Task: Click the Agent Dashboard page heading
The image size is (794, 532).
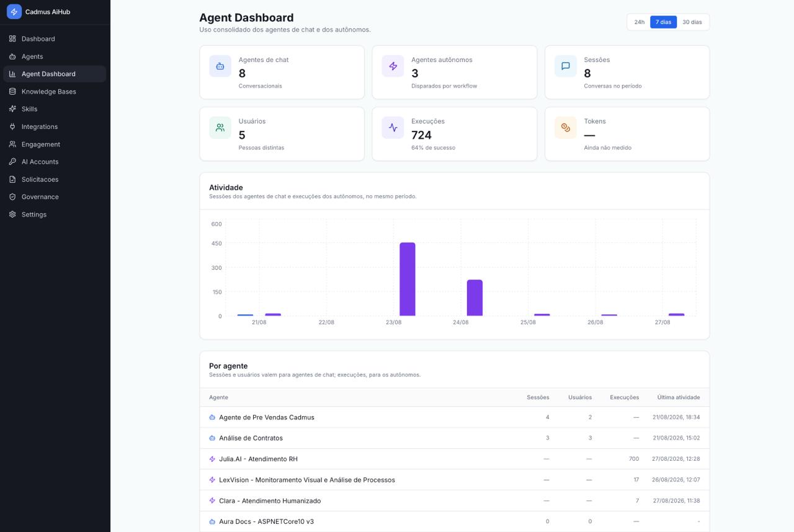Action: [246, 17]
